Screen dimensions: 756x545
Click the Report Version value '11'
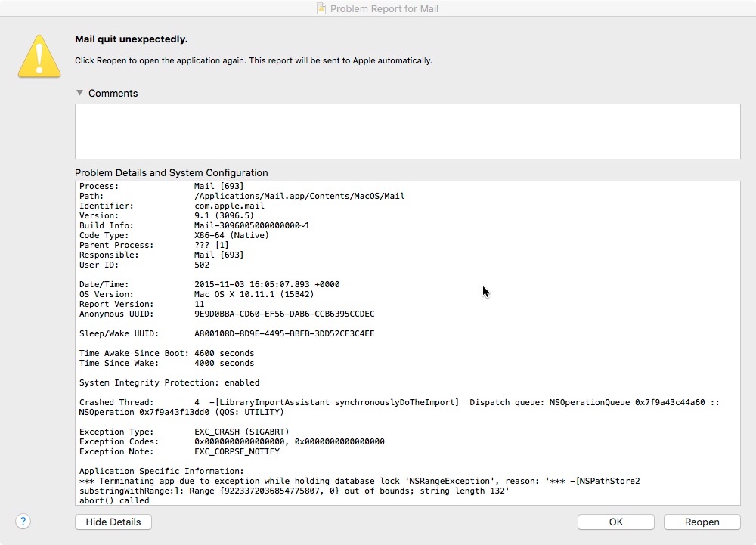coord(199,304)
